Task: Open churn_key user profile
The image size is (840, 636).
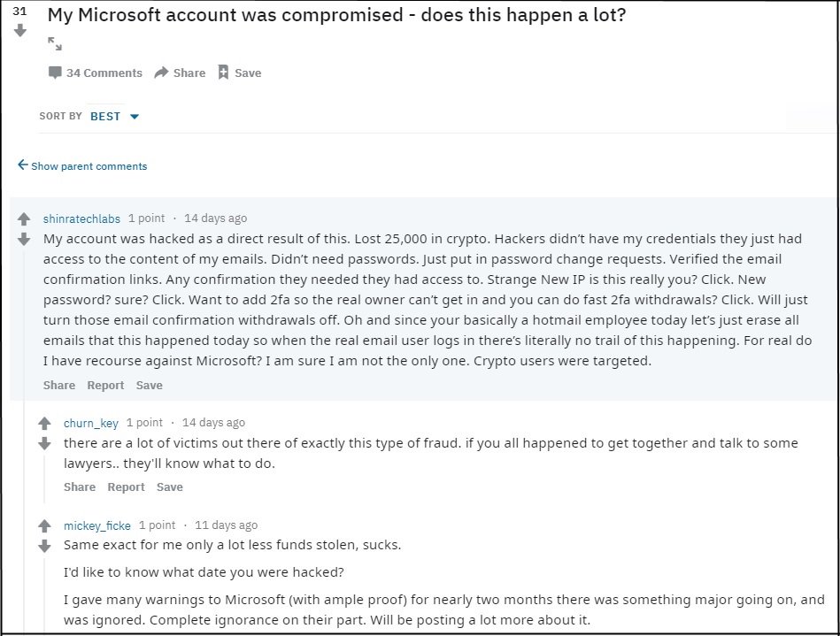Action: coord(90,423)
